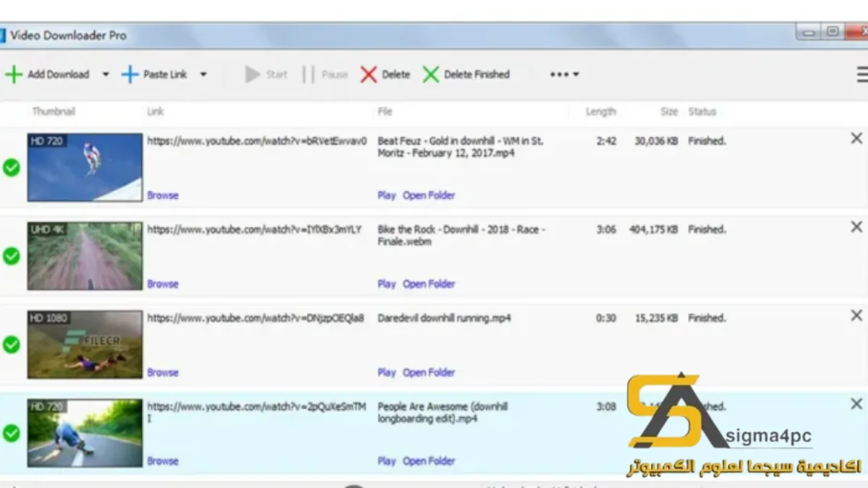This screenshot has height=488, width=868.
Task: Click the green check icon for Bike the Rock row
Action: click(12, 256)
